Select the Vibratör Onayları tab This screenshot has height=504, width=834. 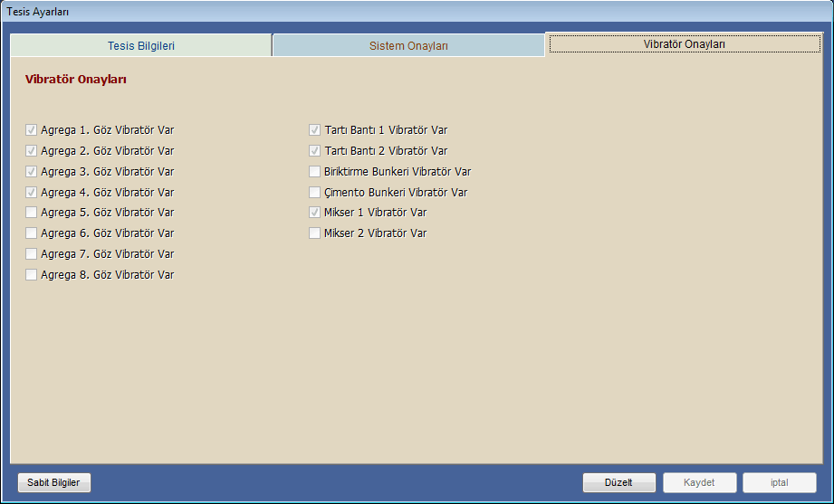coord(684,43)
